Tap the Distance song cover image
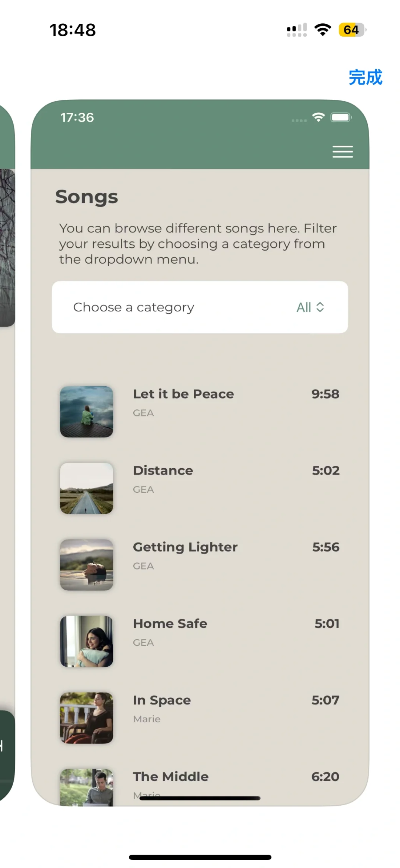This screenshot has width=400, height=868. pyautogui.click(x=87, y=488)
